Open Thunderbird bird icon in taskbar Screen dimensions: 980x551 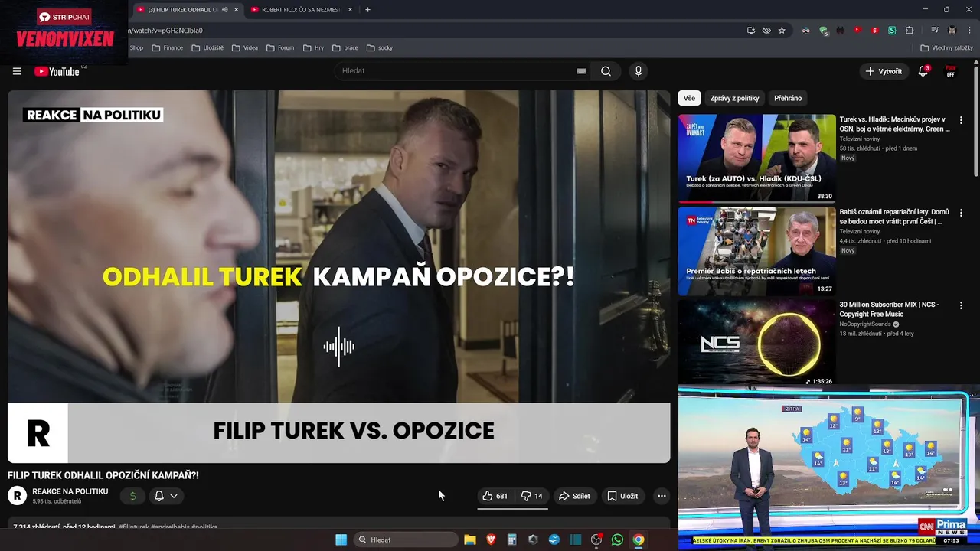point(554,540)
